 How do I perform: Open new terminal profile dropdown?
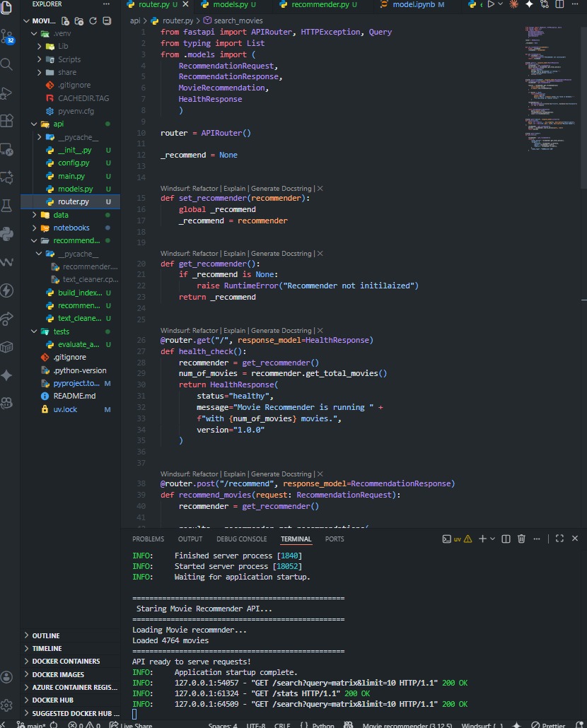point(492,539)
